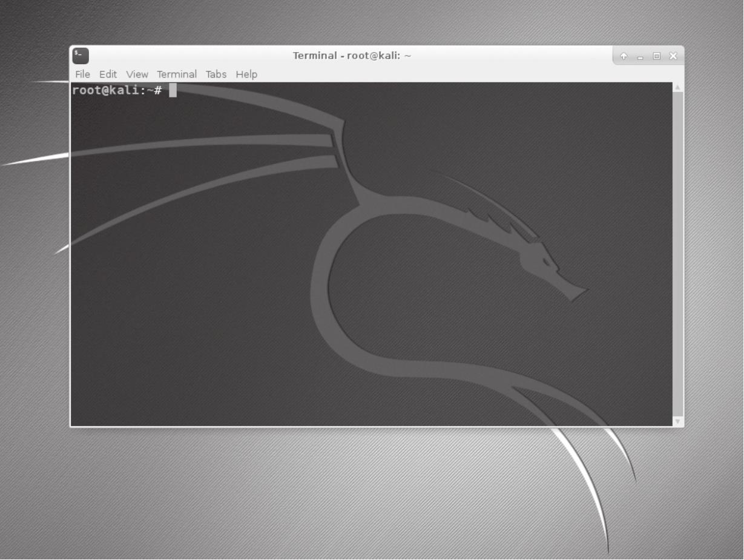Click the block cursor after the prompt
The height and width of the screenshot is (560, 744).
pyautogui.click(x=173, y=91)
